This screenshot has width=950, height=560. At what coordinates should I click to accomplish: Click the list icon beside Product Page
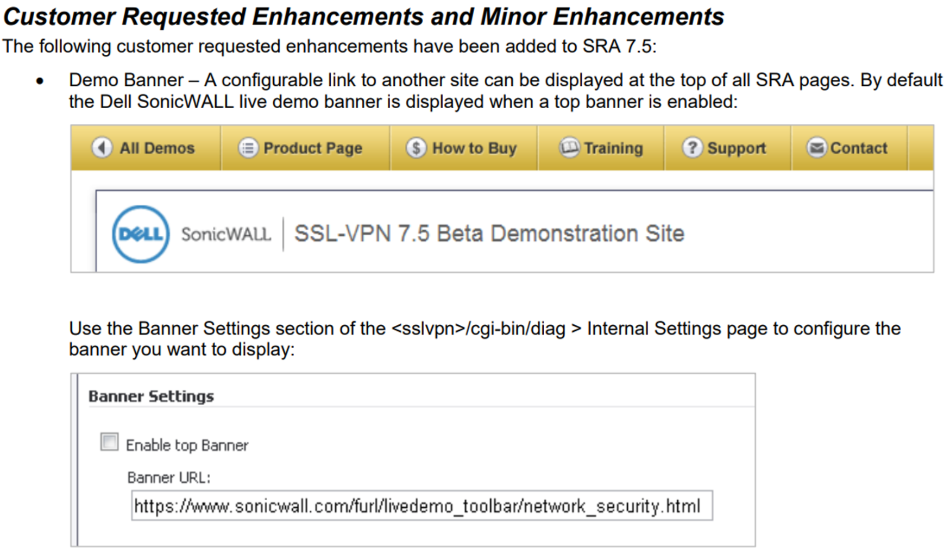[248, 148]
